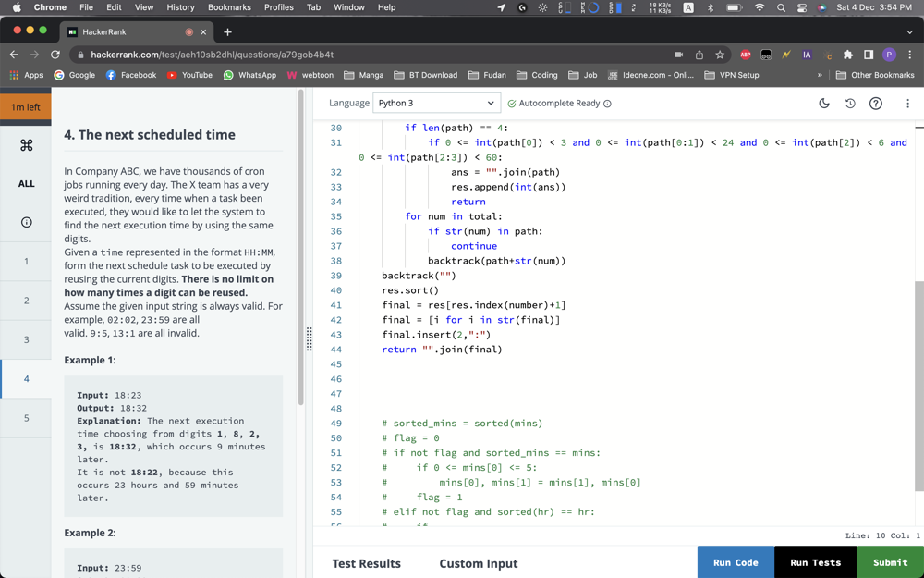Screen dimensions: 924x578
Task: Click the camera icon in address bar
Action: point(679,55)
